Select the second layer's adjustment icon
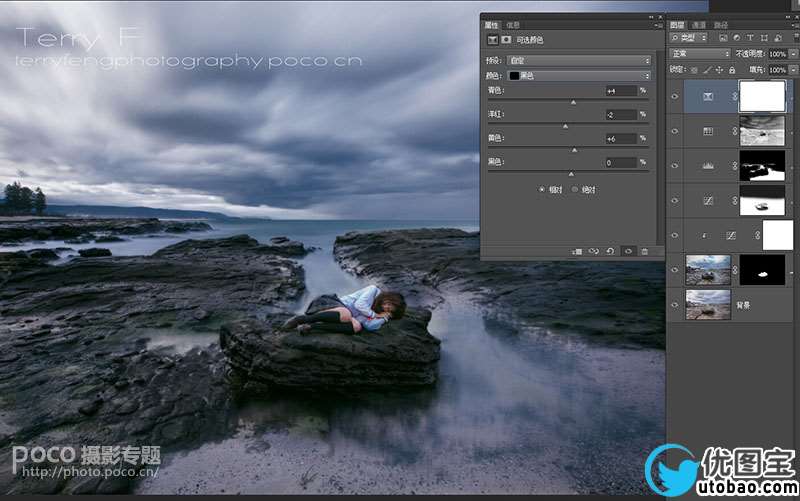 click(x=708, y=131)
